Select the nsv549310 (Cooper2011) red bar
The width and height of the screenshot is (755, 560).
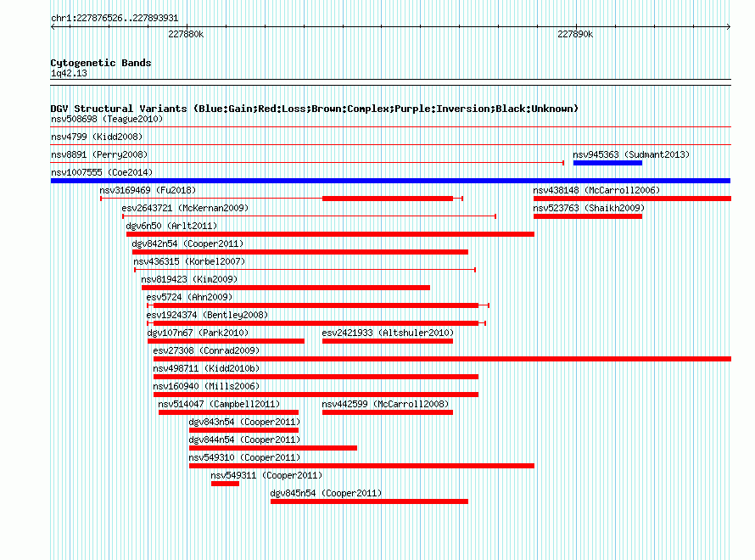pos(361,466)
